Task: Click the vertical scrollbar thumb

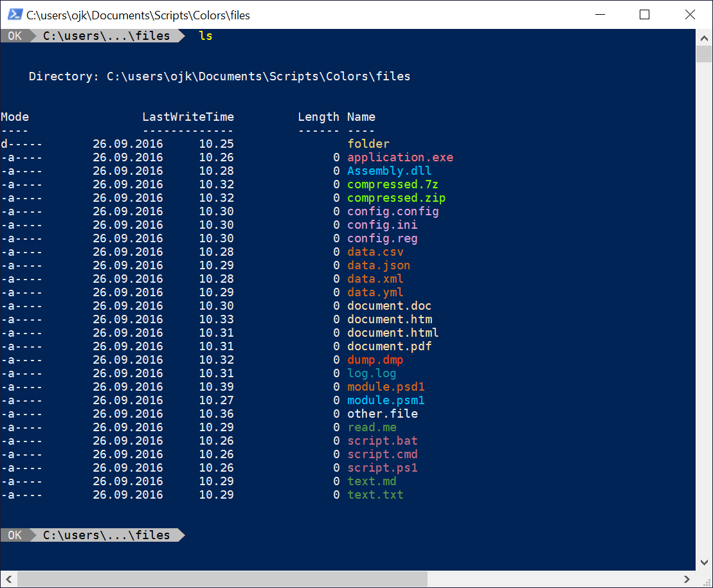Action: click(704, 54)
